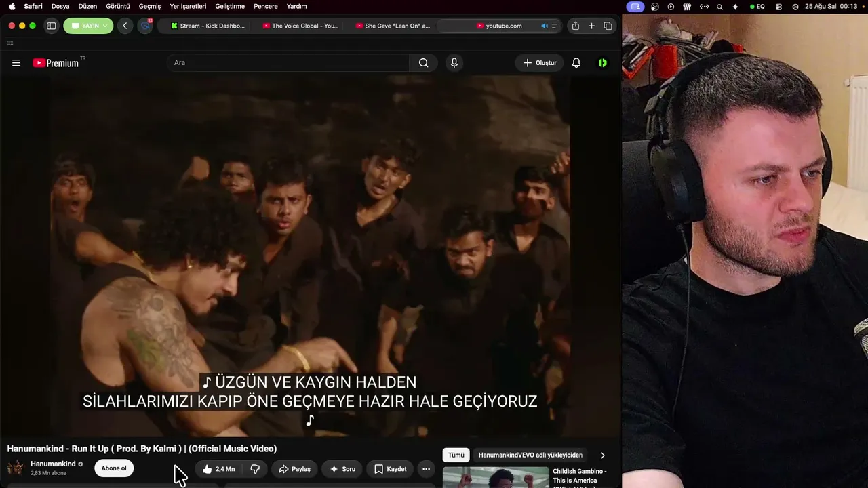Open more actions ellipsis under video
Image resolution: width=868 pixels, height=488 pixels.
tap(426, 469)
